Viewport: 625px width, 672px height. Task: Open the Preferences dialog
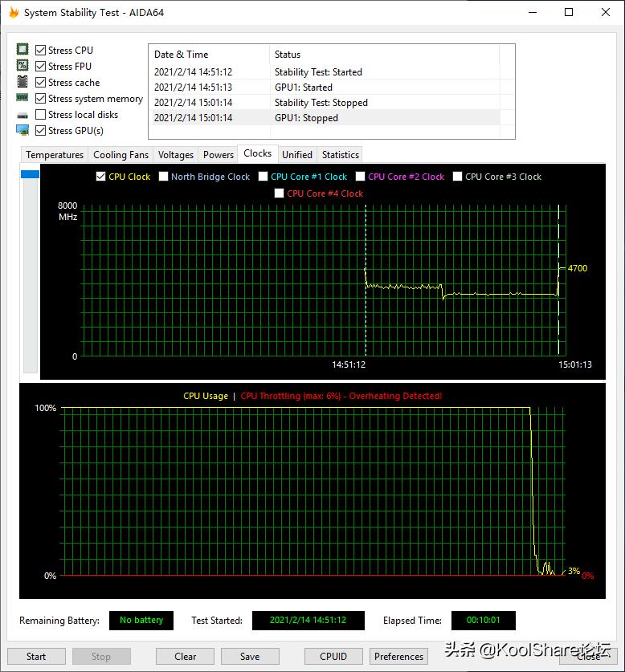pos(398,657)
